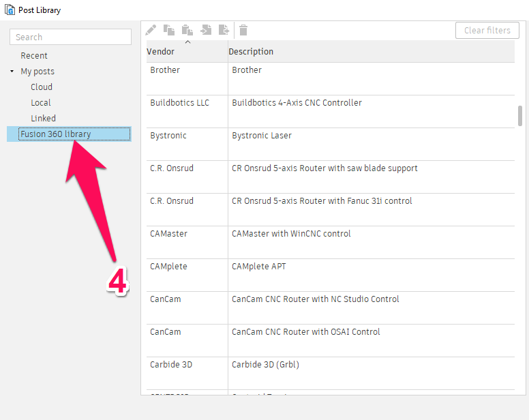The width and height of the screenshot is (529, 420).
Task: Click the vertical scrollbar thumb
Action: pyautogui.click(x=520, y=116)
